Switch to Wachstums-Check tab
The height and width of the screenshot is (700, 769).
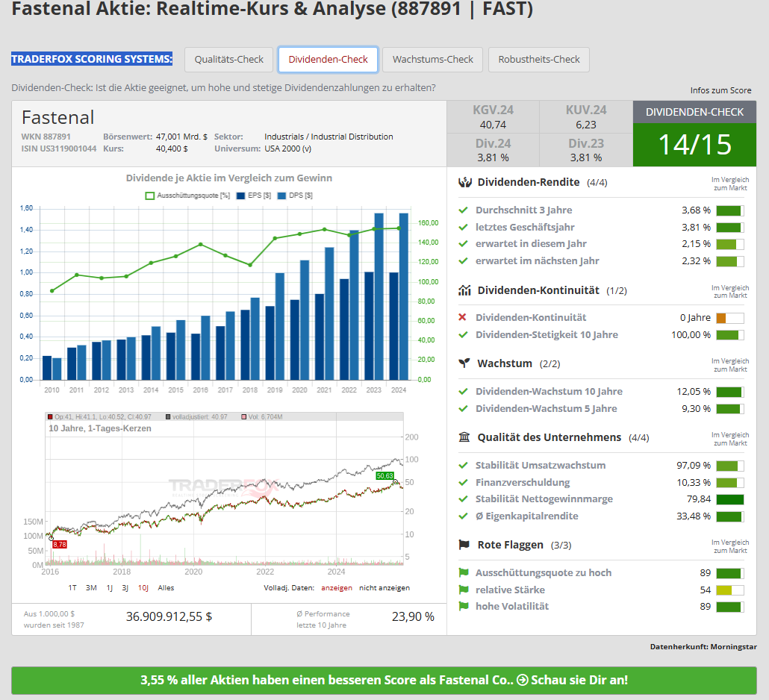pyautogui.click(x=432, y=60)
